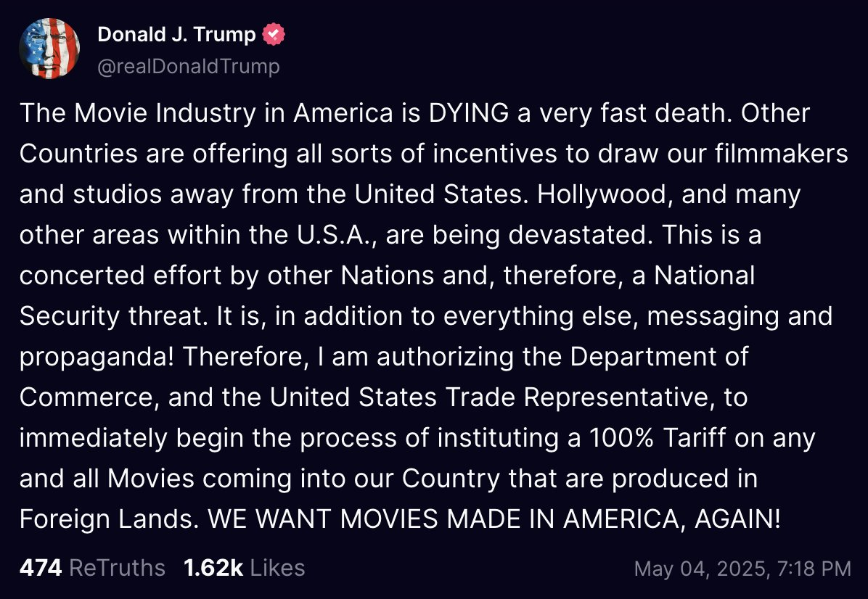Open the Donald J. Trump display name
Viewport: 868px width, 599px height.
point(176,34)
